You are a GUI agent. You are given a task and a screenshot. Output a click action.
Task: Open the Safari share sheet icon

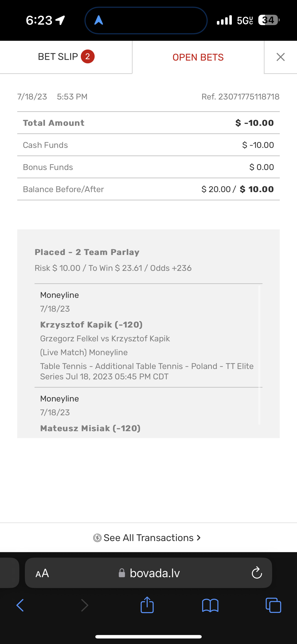pyautogui.click(x=147, y=605)
